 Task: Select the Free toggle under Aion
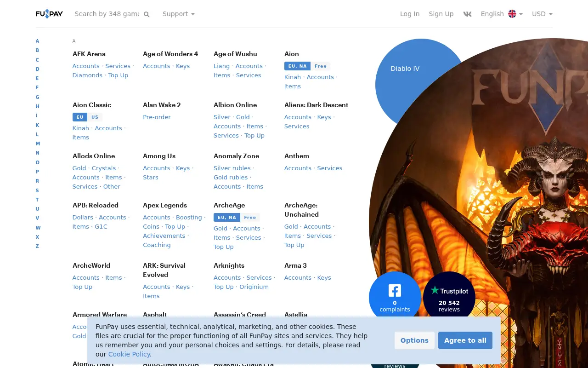[321, 66]
